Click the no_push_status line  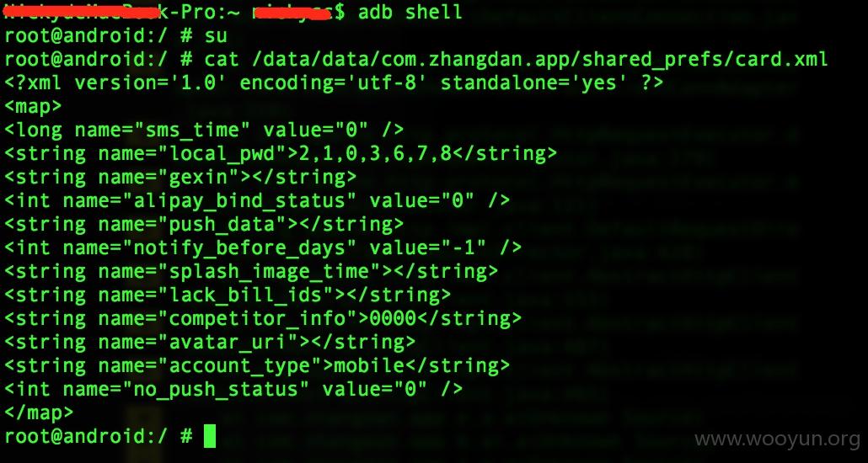click(x=233, y=389)
